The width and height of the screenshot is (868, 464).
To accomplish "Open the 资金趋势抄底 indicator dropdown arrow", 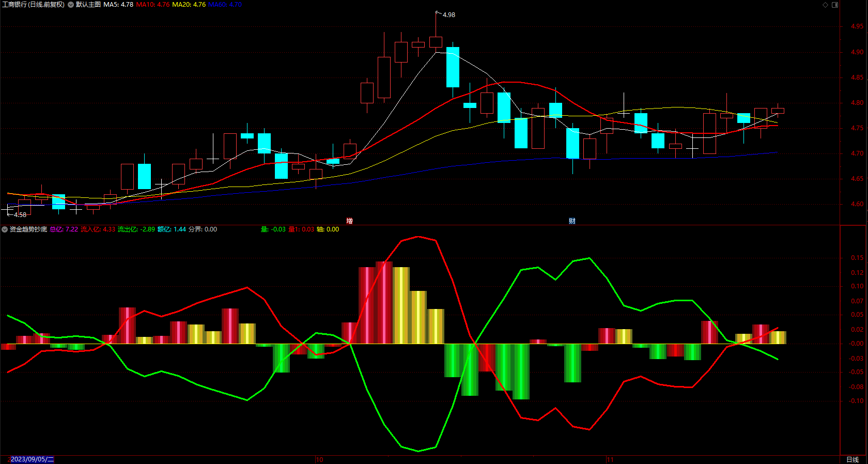I will (5, 229).
